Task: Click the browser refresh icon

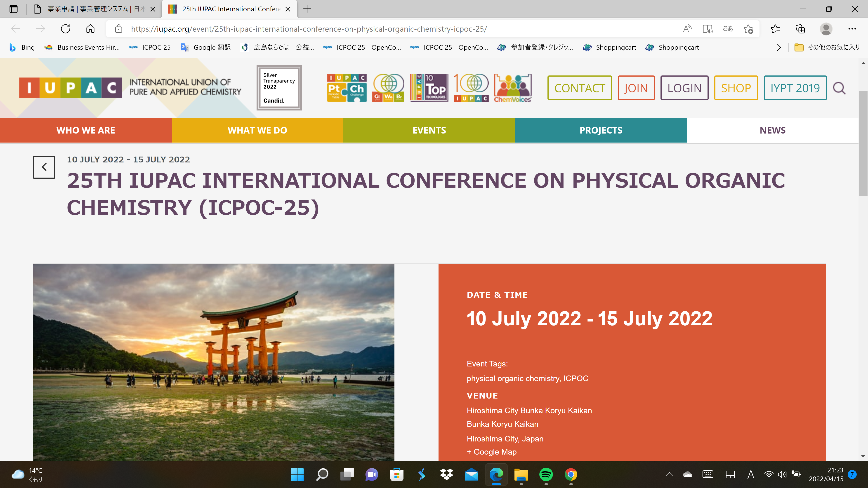Action: (65, 29)
